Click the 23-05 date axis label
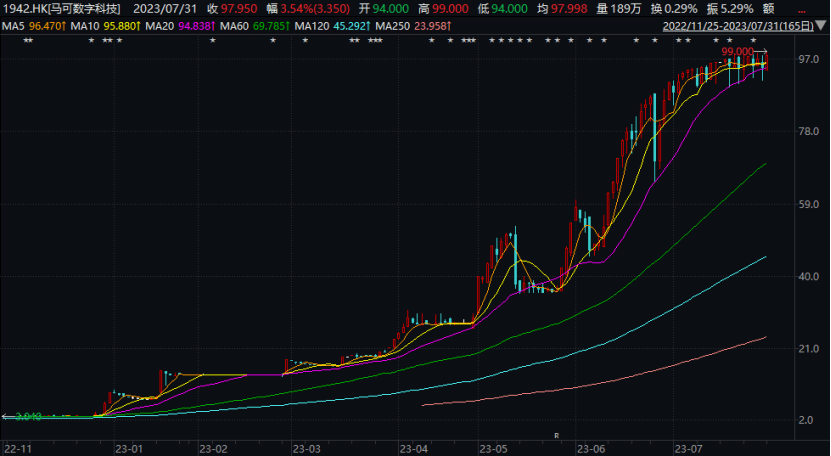Viewport: 831px width, 456px height. click(493, 449)
